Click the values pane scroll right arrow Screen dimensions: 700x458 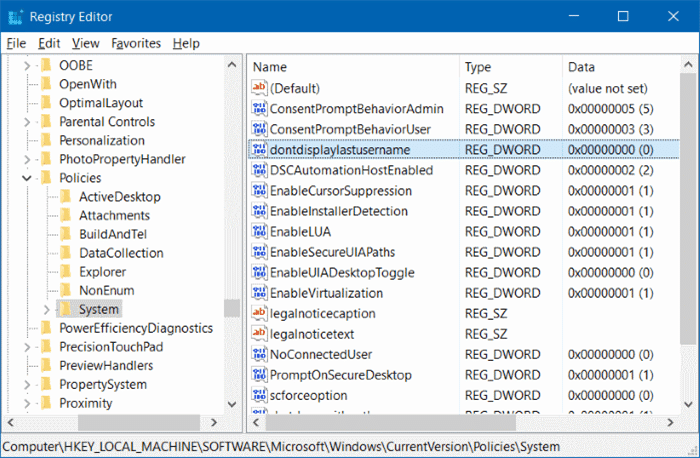pyautogui.click(x=670, y=422)
